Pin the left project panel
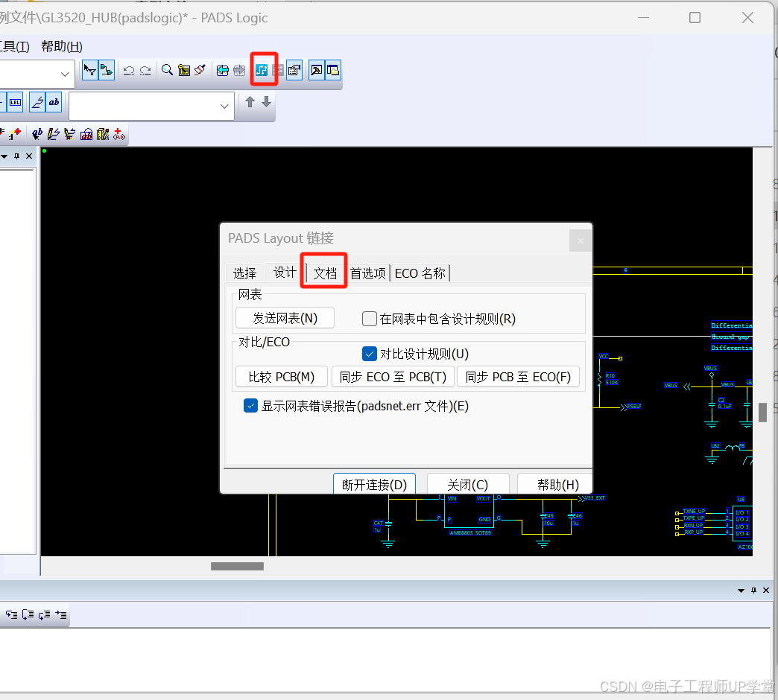The width and height of the screenshot is (778, 700). pos(17,156)
